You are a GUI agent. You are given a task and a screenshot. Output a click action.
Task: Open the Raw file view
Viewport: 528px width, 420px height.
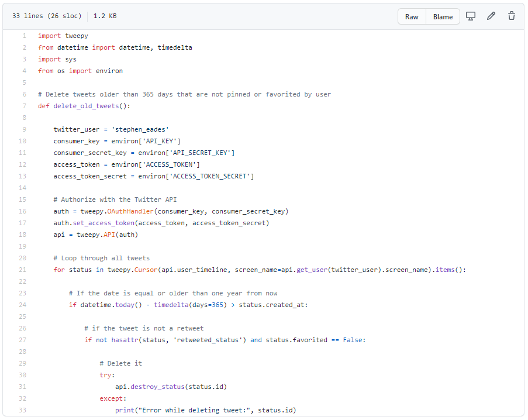click(x=412, y=16)
